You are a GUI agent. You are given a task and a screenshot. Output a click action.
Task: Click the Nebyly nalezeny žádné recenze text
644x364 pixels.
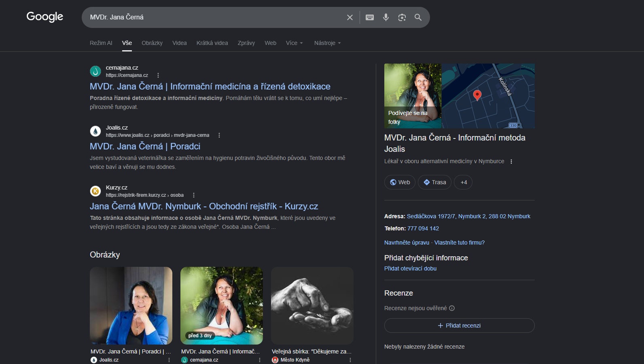pyautogui.click(x=424, y=347)
